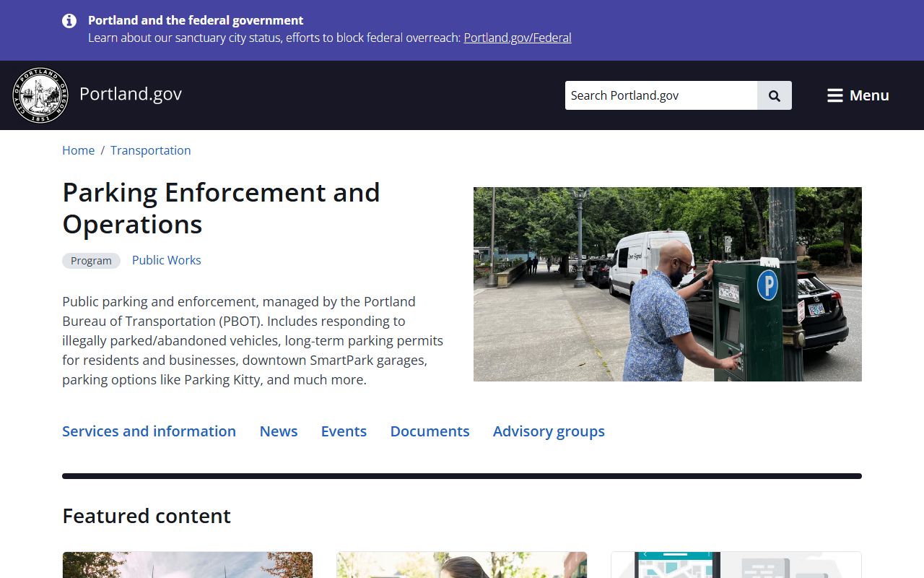The height and width of the screenshot is (578, 924).
Task: Go to the Home breadcrumb link
Action: click(x=78, y=150)
